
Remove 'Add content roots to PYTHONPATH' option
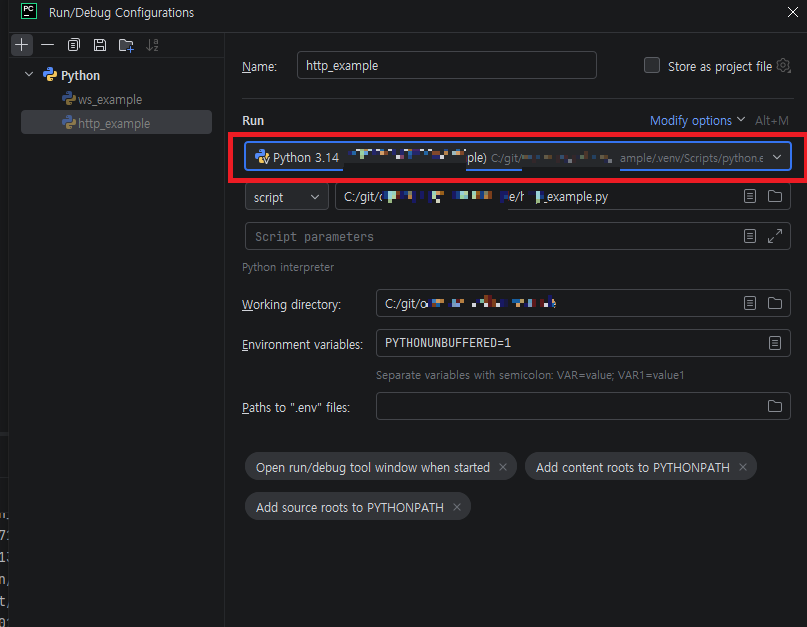(743, 467)
